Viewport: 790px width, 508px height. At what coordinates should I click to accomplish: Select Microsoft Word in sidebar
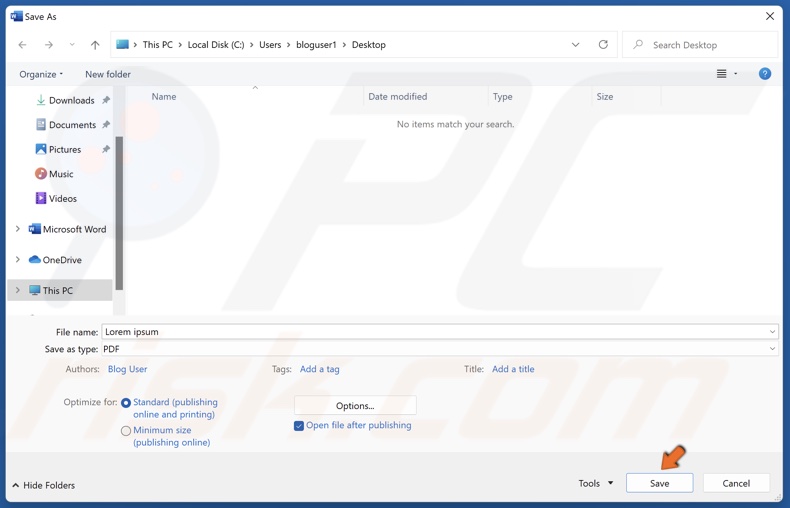(74, 229)
